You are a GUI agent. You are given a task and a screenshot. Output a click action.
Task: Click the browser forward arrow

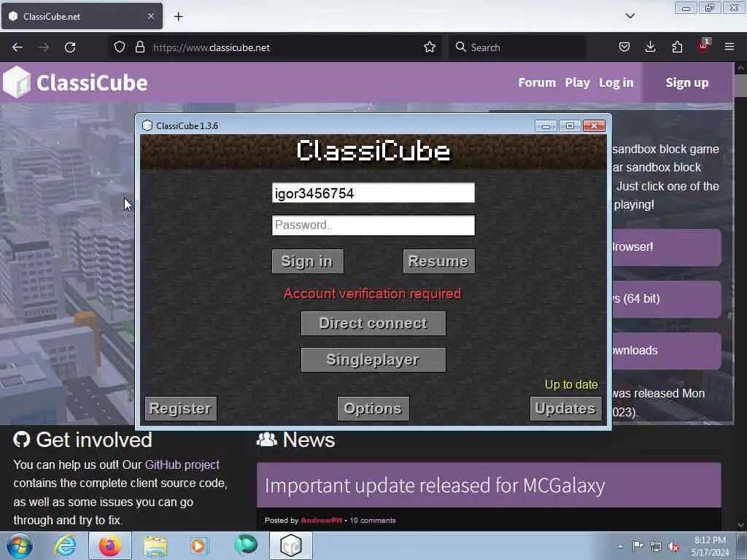44,47
